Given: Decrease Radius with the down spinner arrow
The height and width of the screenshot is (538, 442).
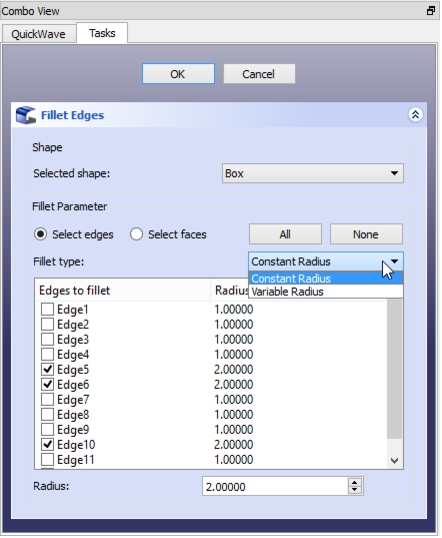Looking at the screenshot, I should pos(355,491).
